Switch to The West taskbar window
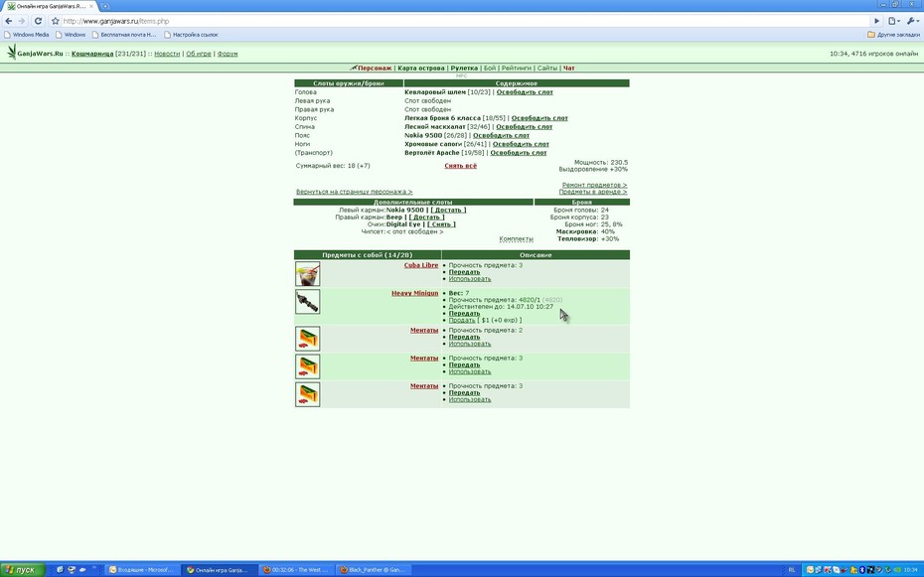 coord(295,570)
